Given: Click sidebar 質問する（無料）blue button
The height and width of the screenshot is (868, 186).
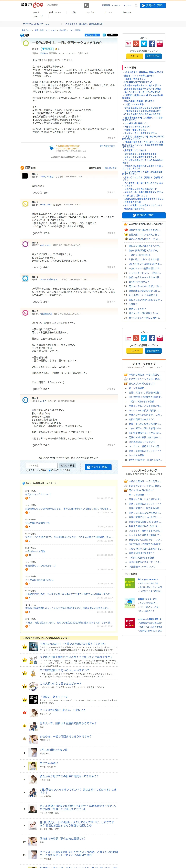Looking at the screenshot, I should click(x=144, y=215).
